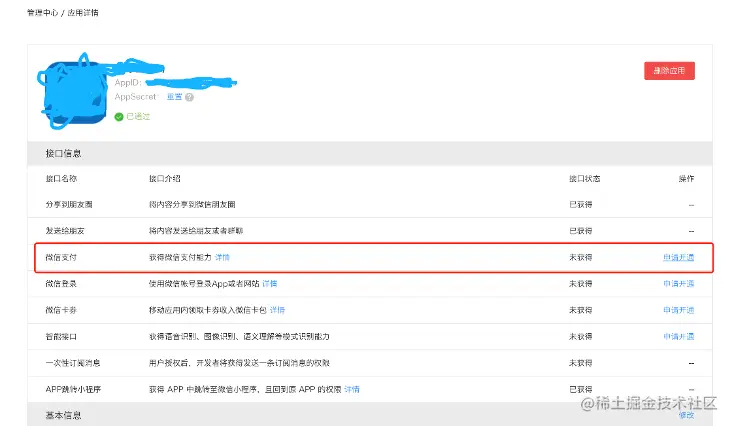Click 应用详情 in the breadcrumb
The width and height of the screenshot is (732, 426).
point(83,13)
